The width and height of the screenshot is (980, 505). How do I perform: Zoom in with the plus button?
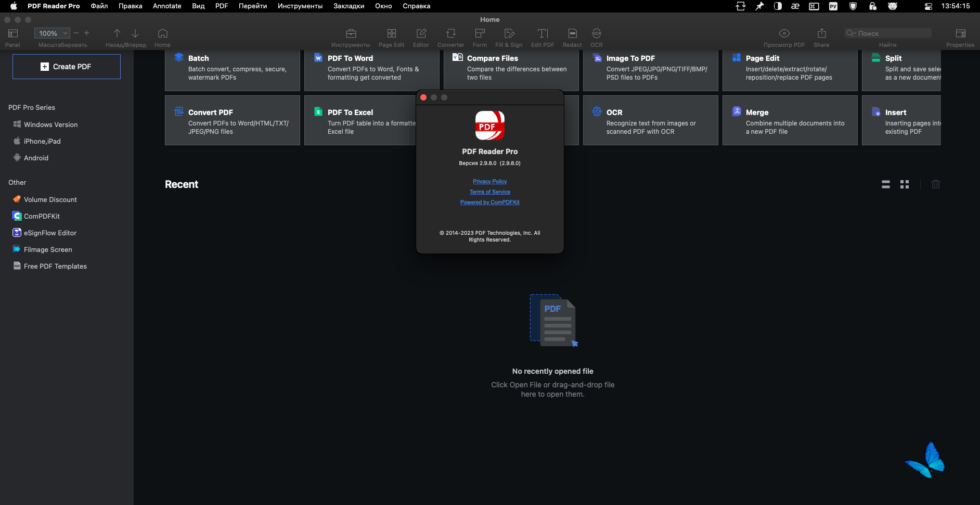pyautogui.click(x=87, y=33)
